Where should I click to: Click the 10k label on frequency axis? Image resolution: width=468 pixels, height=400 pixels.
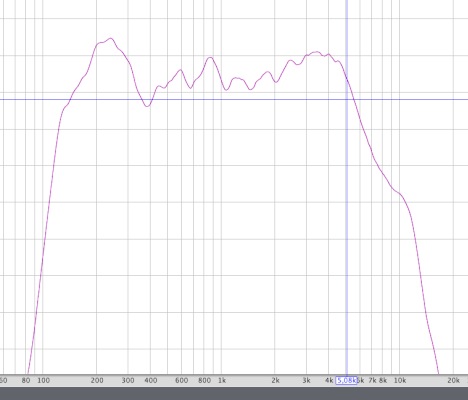click(x=400, y=380)
